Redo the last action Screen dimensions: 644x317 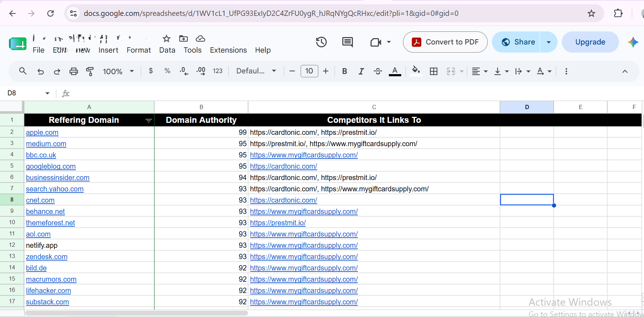click(x=57, y=71)
